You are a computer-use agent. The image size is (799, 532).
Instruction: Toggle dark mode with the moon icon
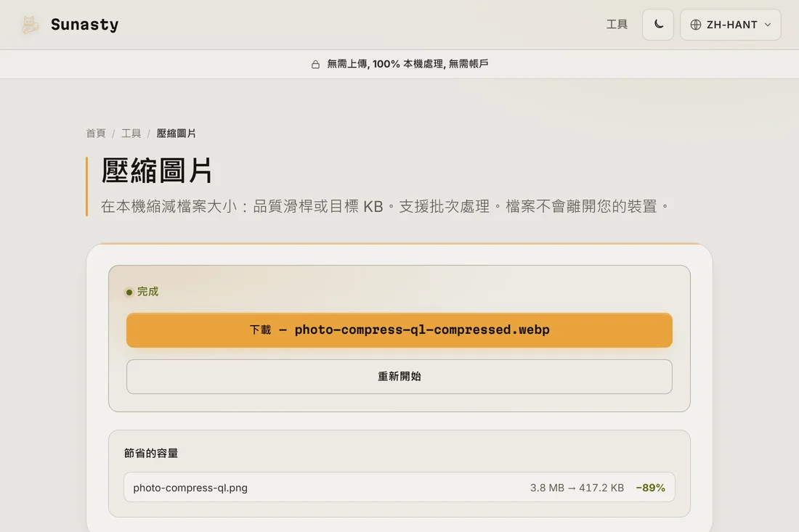tap(658, 25)
